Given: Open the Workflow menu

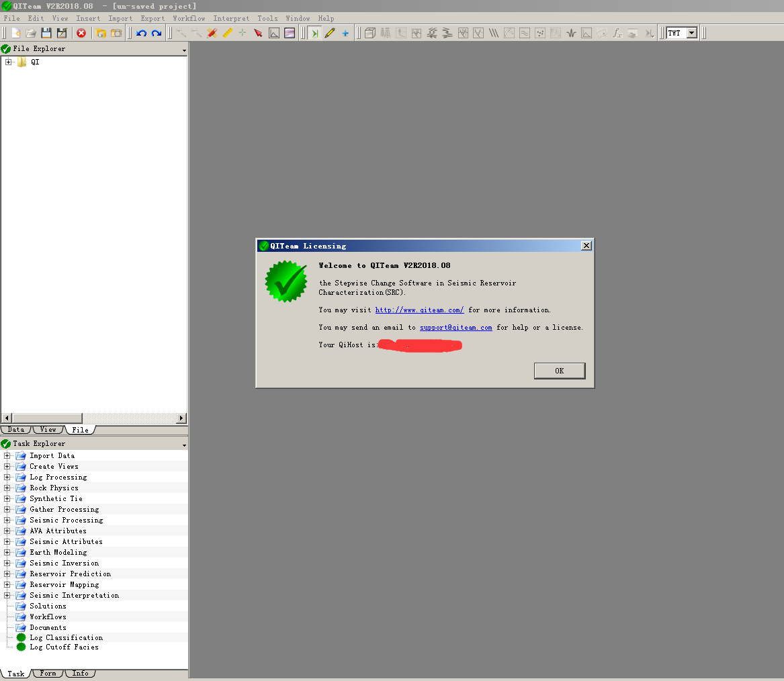Looking at the screenshot, I should click(189, 19).
